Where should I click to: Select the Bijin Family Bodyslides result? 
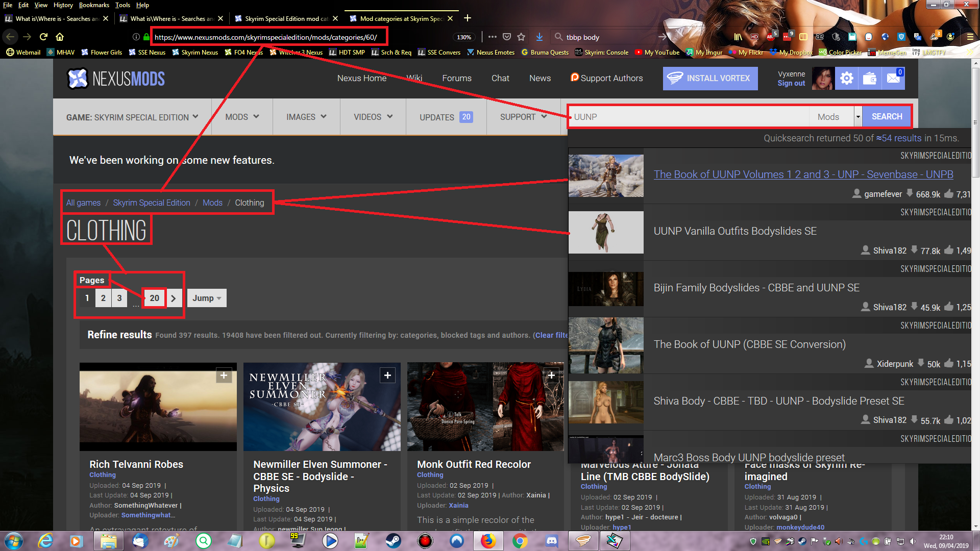click(756, 288)
